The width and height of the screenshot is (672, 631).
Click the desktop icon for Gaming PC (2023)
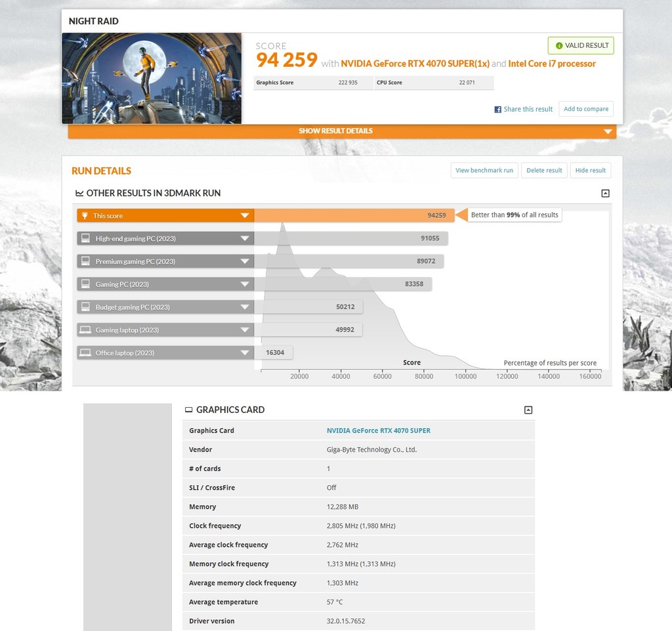(86, 284)
